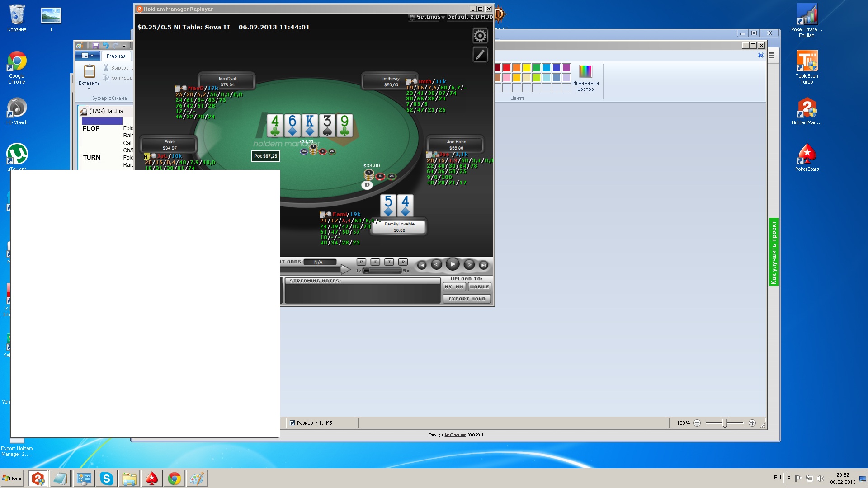
Task: Open PokerStars desktop shortcut
Action: coord(807,158)
